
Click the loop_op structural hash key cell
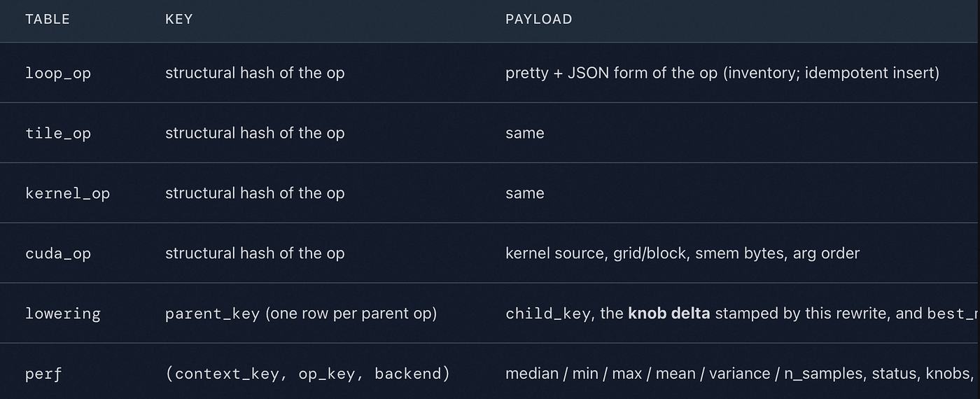(255, 73)
